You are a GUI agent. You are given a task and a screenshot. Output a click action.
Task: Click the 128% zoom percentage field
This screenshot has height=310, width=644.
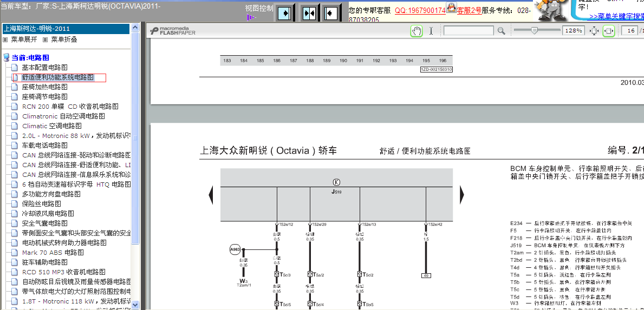click(x=574, y=31)
